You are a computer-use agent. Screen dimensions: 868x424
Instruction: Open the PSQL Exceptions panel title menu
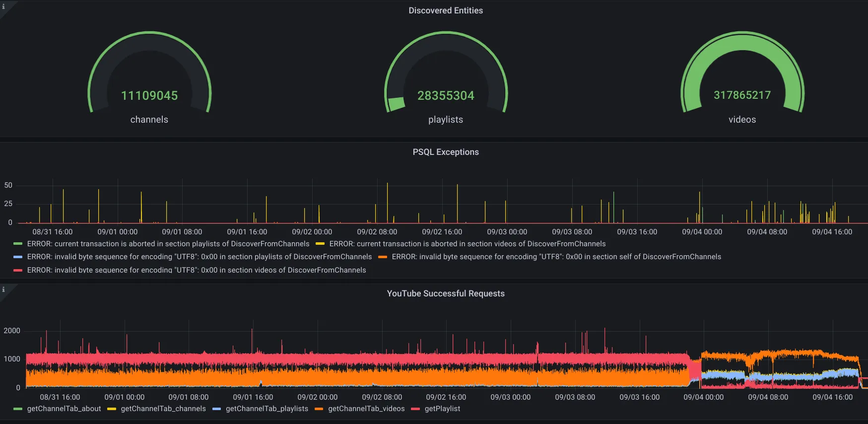click(446, 152)
